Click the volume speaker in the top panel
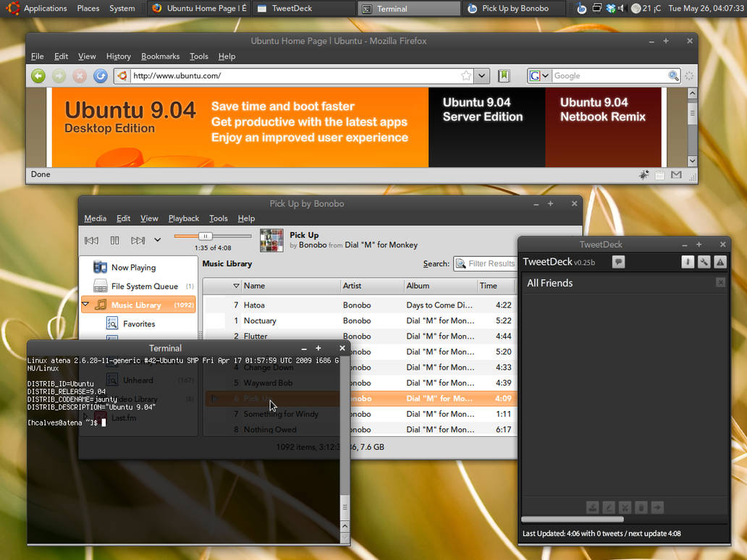The image size is (747, 560). [x=621, y=8]
